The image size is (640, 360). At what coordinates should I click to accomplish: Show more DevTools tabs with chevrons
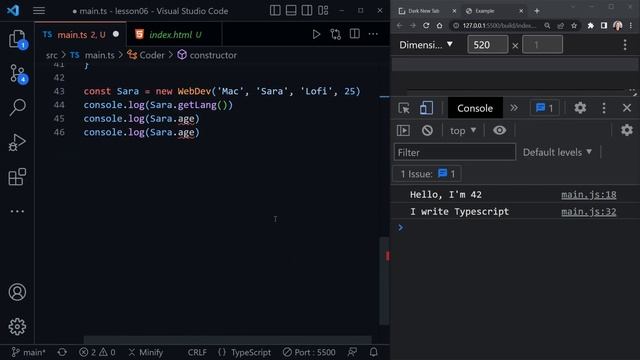(514, 108)
